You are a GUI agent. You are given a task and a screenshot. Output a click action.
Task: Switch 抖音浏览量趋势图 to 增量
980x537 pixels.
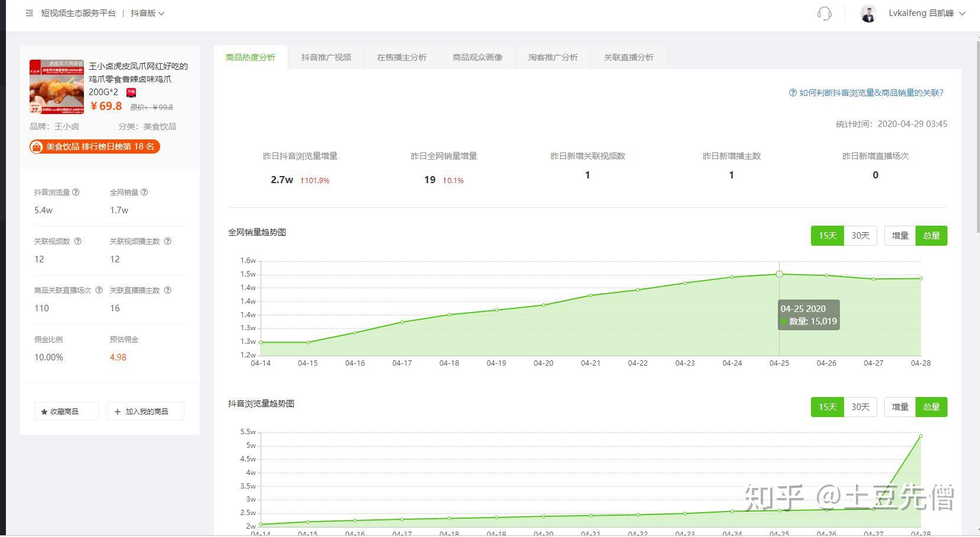[900, 407]
